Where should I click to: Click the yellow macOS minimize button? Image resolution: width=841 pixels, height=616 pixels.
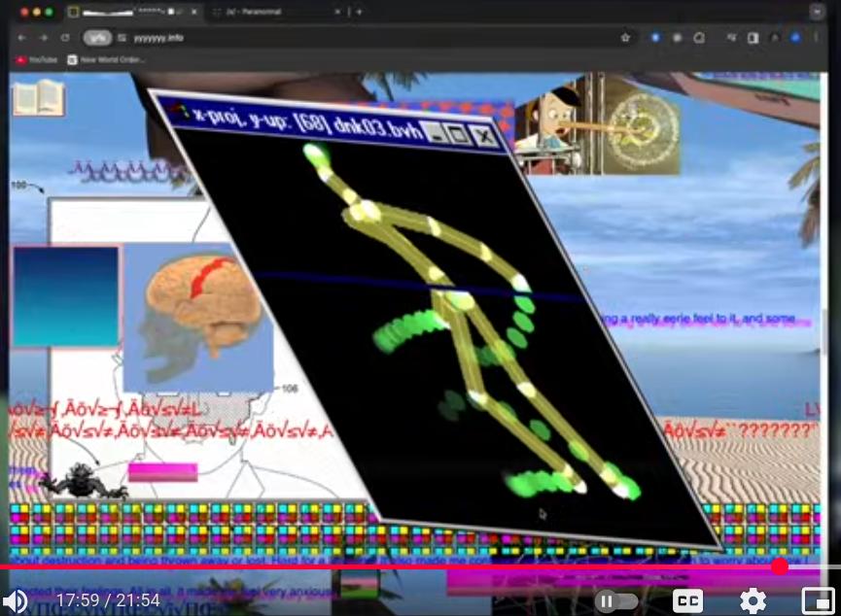point(37,12)
